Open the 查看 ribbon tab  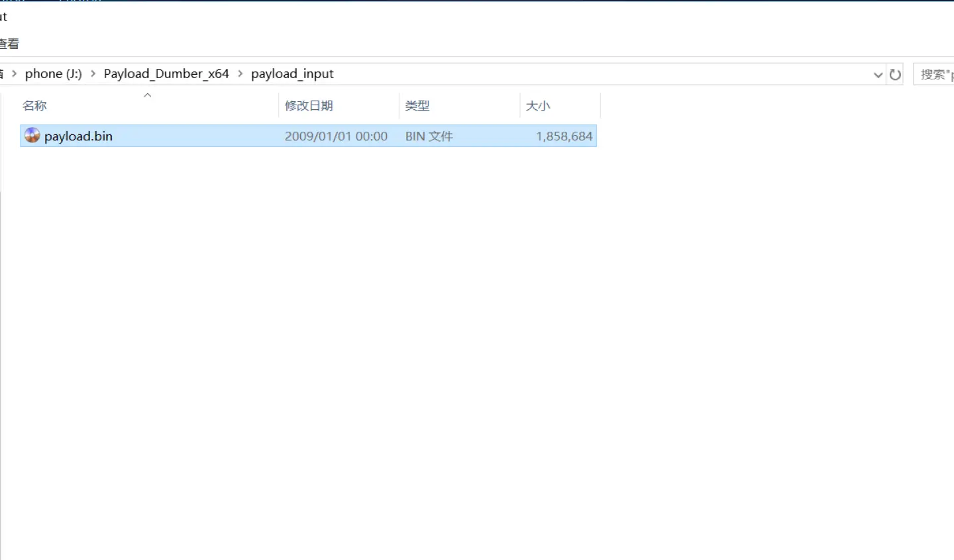[x=9, y=44]
